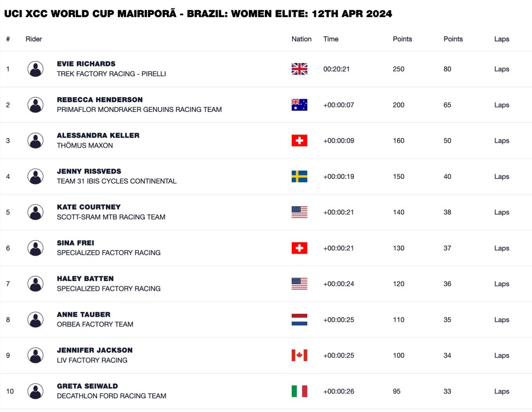The height and width of the screenshot is (412, 532).
Task: Click Alessandra Keller's Swiss flag icon
Action: pyautogui.click(x=299, y=140)
